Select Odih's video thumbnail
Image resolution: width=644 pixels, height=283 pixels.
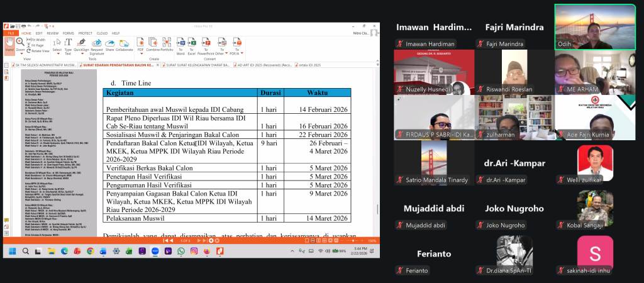coord(595,26)
